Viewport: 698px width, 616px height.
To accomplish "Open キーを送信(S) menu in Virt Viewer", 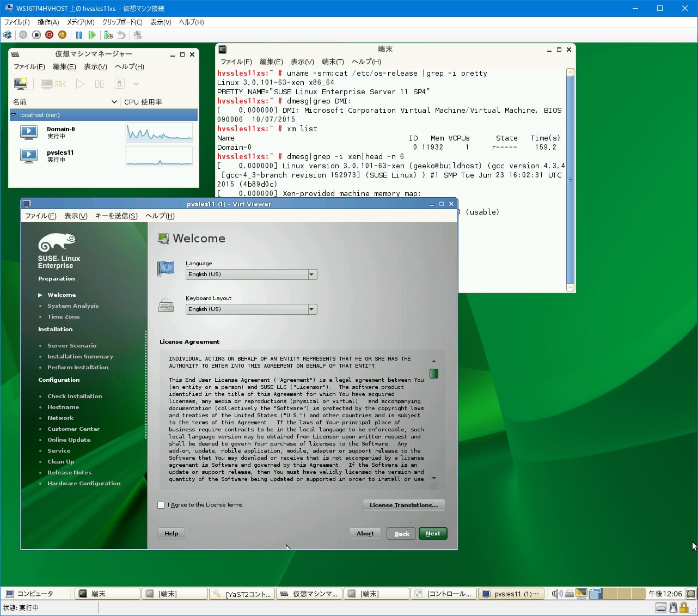I will [x=116, y=216].
